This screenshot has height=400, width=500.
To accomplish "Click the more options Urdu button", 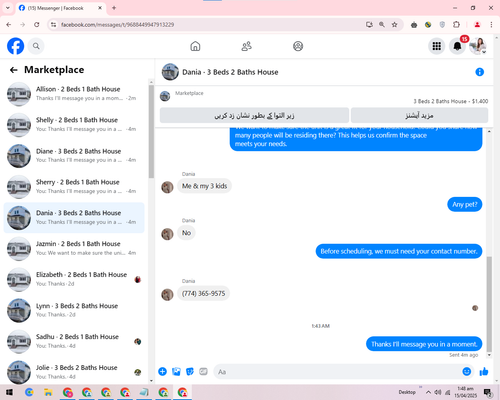I will click(x=419, y=115).
